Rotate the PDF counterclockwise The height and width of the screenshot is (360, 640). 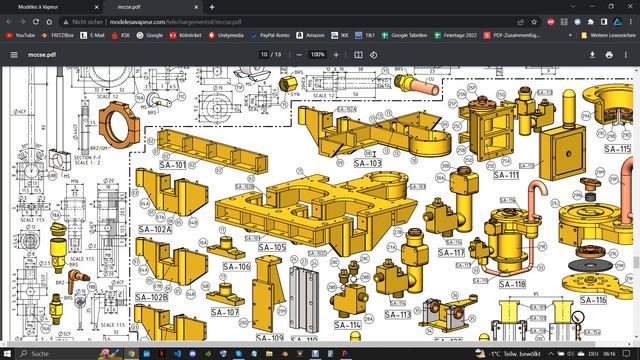[x=373, y=55]
